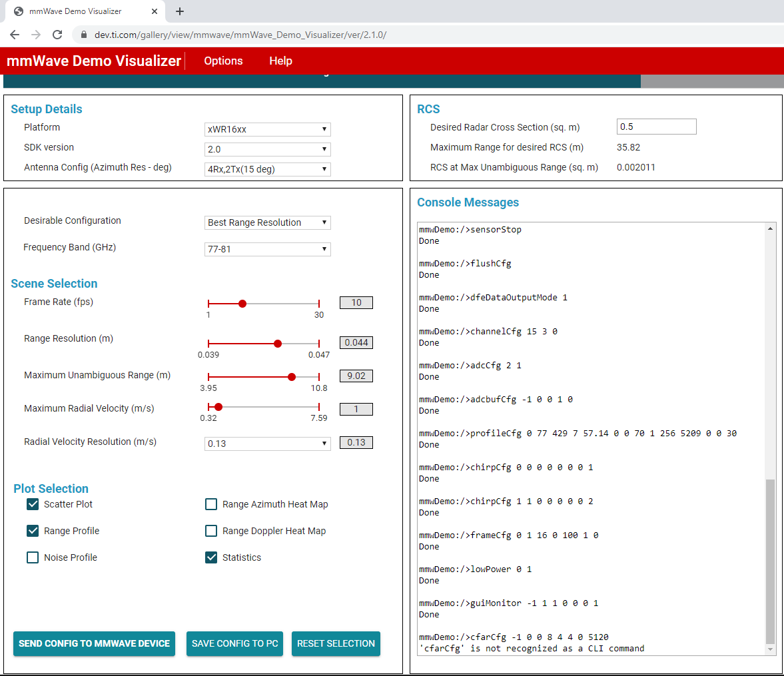Click the Frame Rate slider handle
Viewport: 784px width, 676px height.
242,304
